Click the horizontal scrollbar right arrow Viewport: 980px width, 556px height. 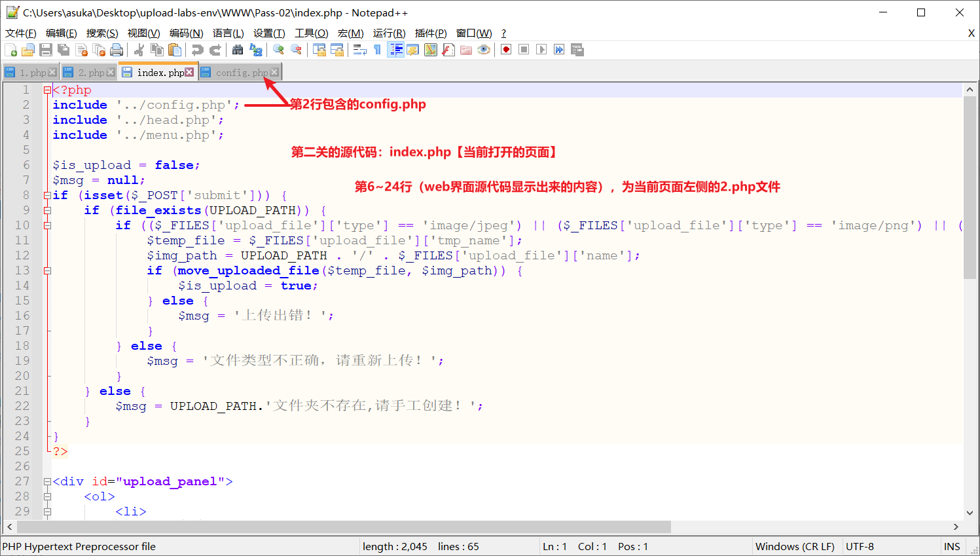(956, 527)
